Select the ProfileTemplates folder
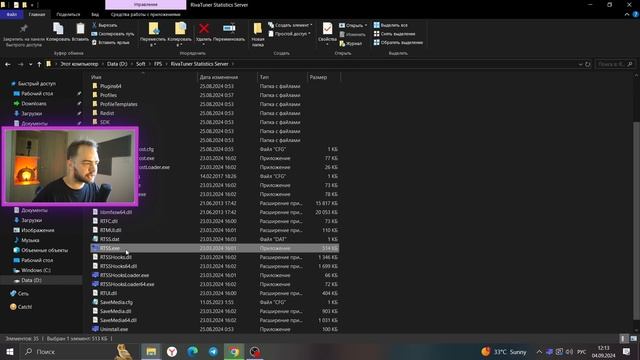Viewport: 640px width, 360px height. coord(119,104)
